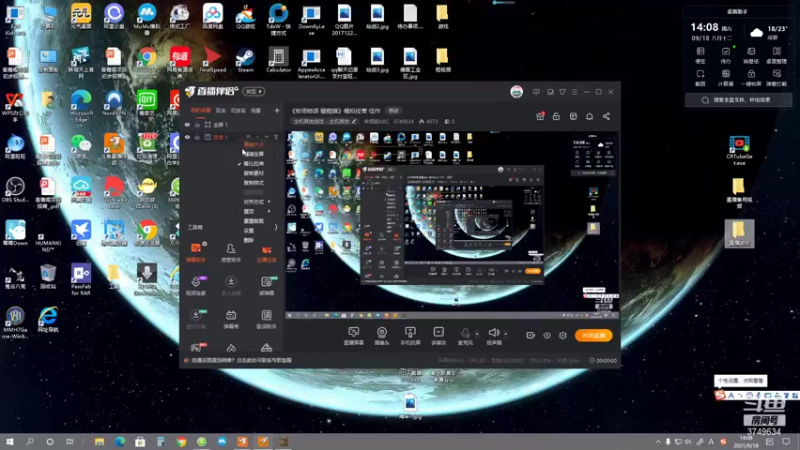Click the notification bell icon
Viewport: 800px width, 450px height.
[x=589, y=116]
